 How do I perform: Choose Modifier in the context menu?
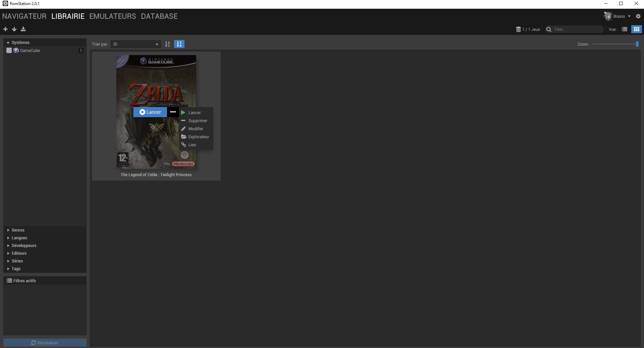coord(196,129)
